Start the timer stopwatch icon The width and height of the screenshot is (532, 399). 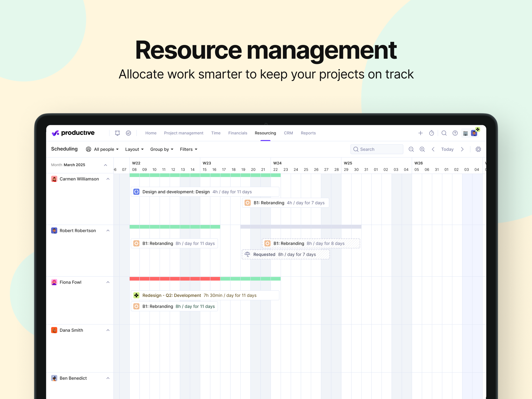pos(431,133)
